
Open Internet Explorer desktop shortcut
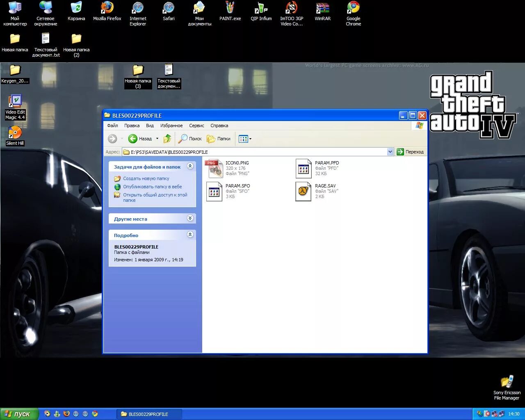point(138,14)
